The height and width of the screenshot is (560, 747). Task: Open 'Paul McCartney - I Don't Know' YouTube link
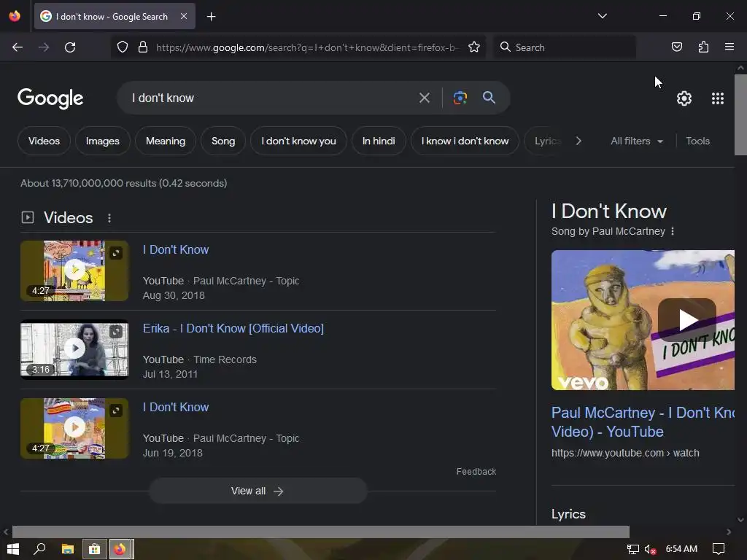(643, 422)
